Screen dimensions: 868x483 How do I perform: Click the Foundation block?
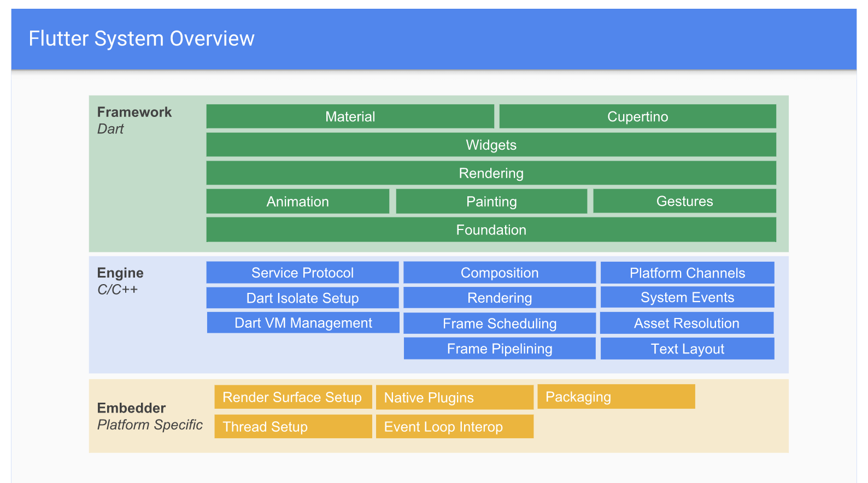tap(491, 230)
